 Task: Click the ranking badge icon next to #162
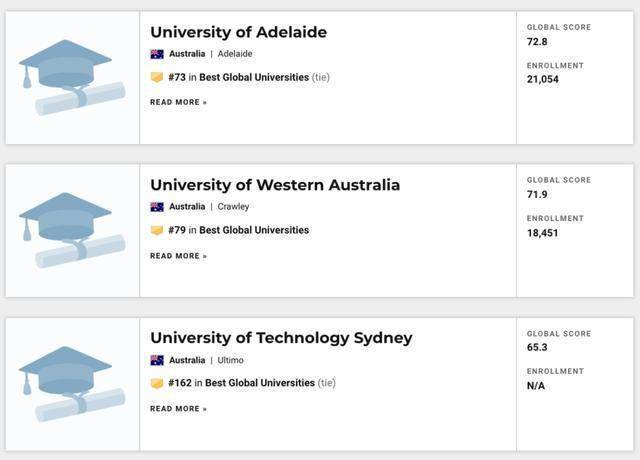tap(157, 383)
